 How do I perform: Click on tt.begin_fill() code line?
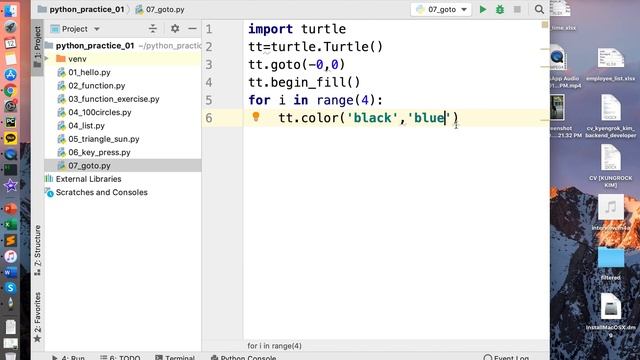click(x=304, y=82)
